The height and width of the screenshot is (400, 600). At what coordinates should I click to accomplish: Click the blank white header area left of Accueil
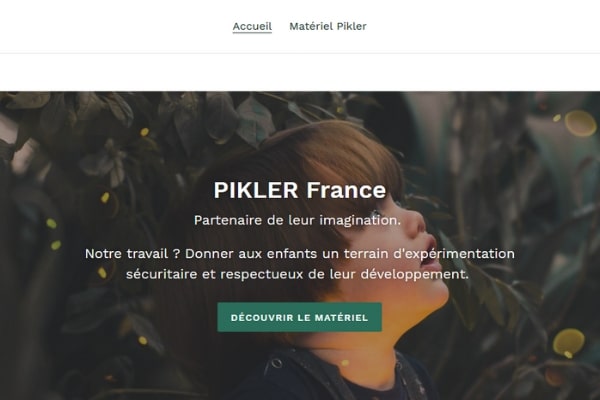115,26
